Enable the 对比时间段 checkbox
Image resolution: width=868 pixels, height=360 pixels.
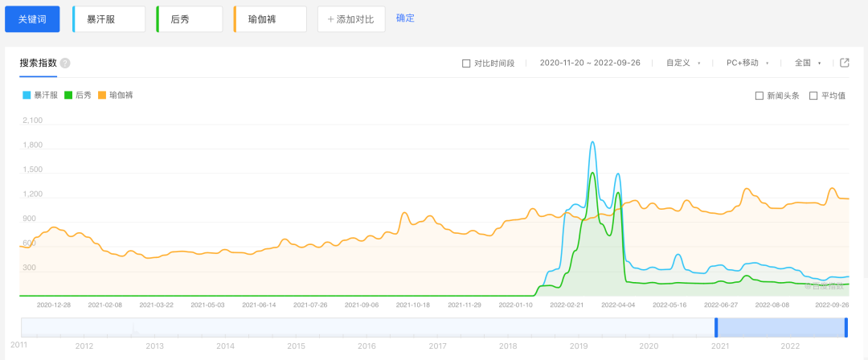click(466, 63)
